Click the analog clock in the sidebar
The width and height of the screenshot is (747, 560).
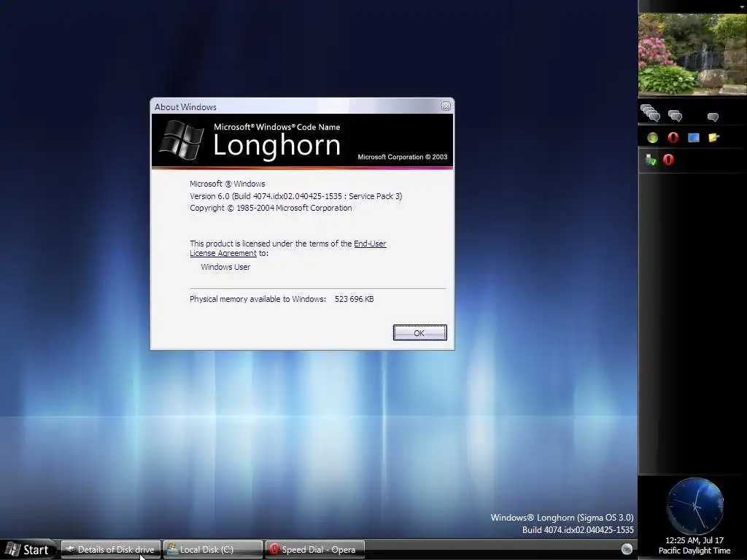click(694, 506)
